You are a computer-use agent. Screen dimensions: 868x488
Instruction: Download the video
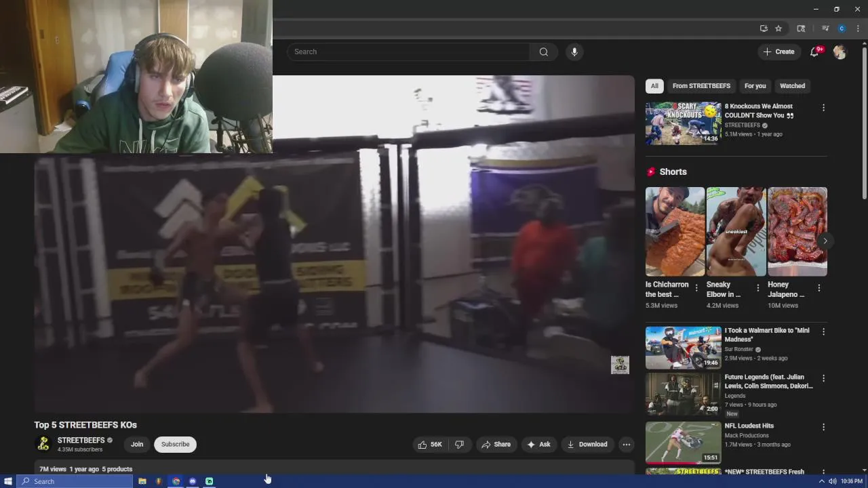coord(587,445)
